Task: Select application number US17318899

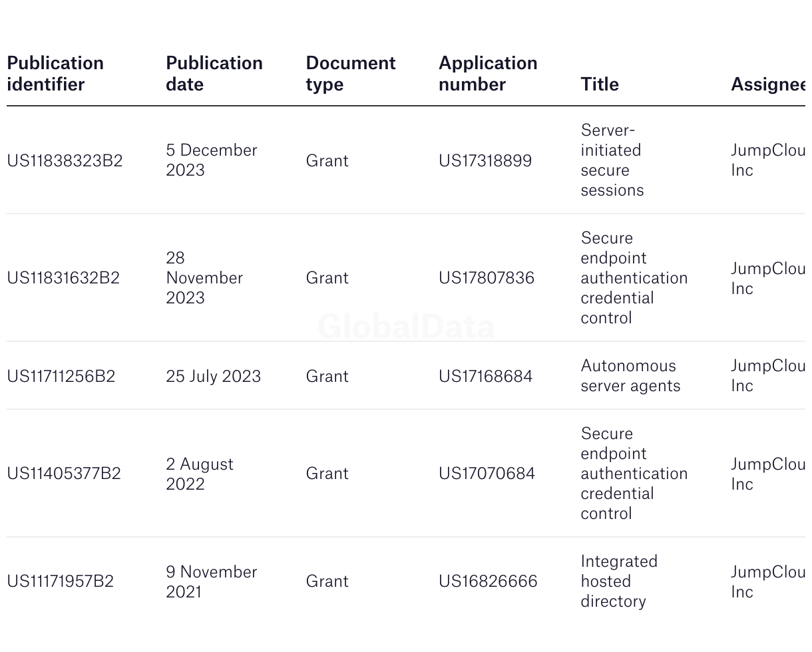Action: tap(485, 161)
